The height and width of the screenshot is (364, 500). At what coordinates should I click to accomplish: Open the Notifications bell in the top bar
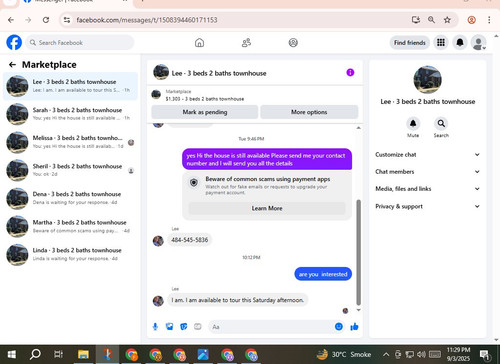coord(460,42)
